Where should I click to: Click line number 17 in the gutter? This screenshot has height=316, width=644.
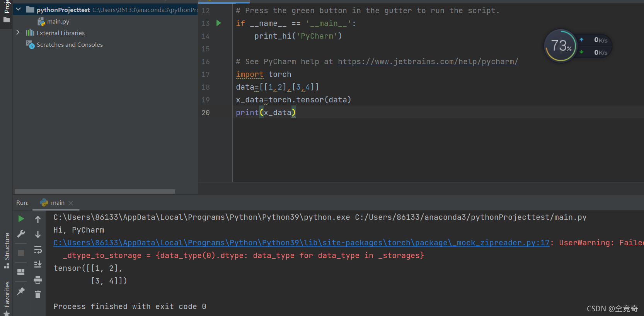[206, 75]
